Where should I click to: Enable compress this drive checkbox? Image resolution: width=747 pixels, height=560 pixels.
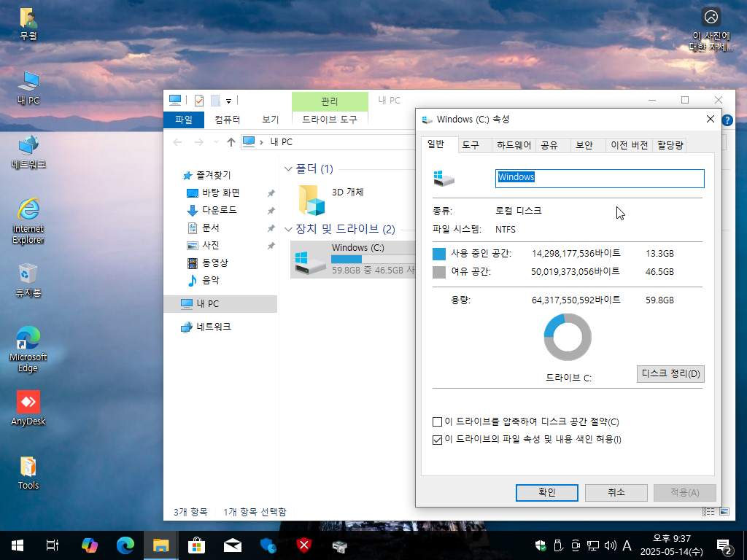coord(437,422)
